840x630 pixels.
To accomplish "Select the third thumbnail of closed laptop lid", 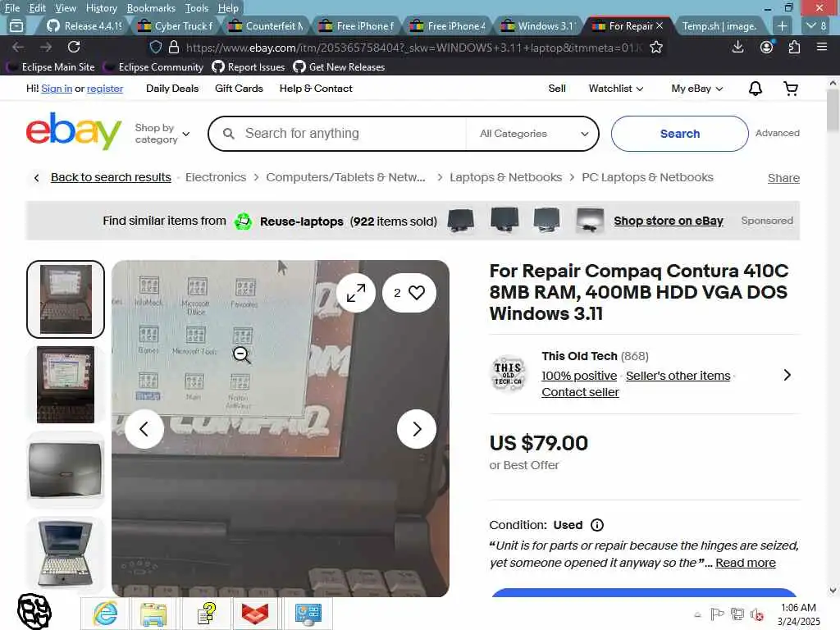I will tap(66, 470).
